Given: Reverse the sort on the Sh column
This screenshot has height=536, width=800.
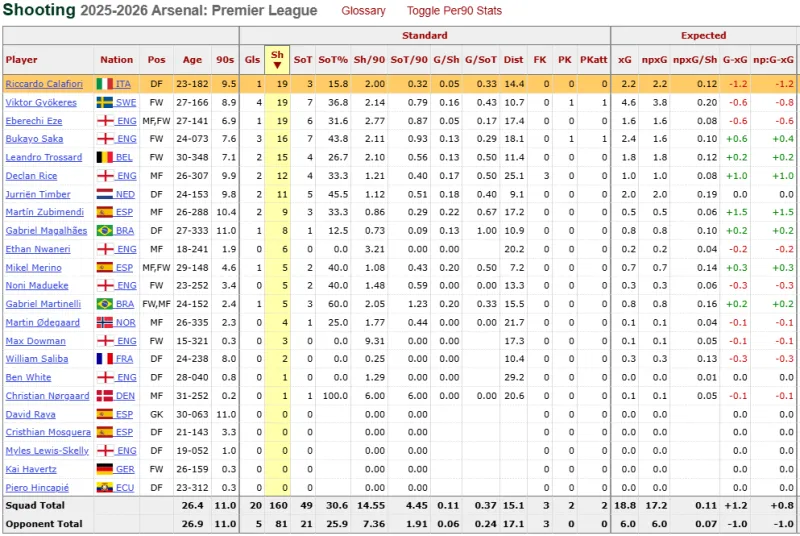Looking at the screenshot, I should coord(277,59).
